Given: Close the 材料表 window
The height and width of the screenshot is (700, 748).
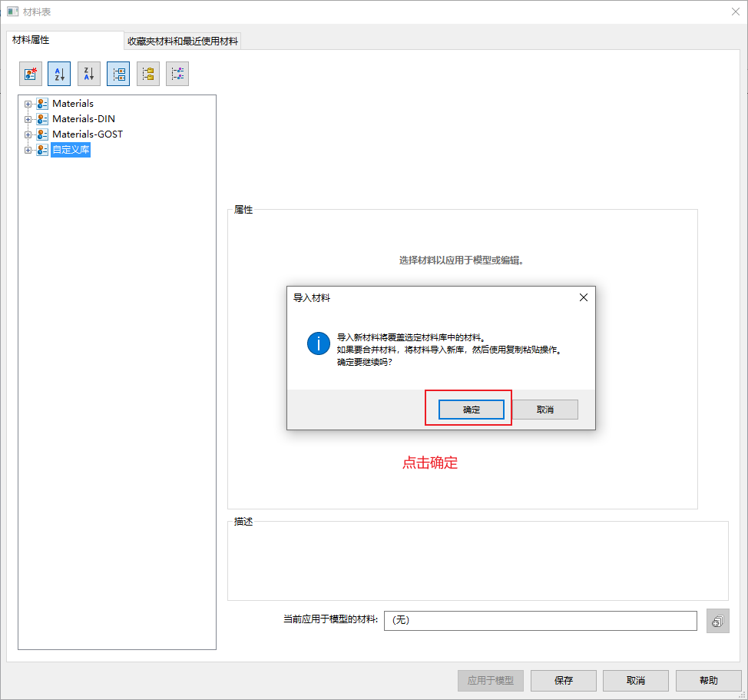Looking at the screenshot, I should click(736, 12).
